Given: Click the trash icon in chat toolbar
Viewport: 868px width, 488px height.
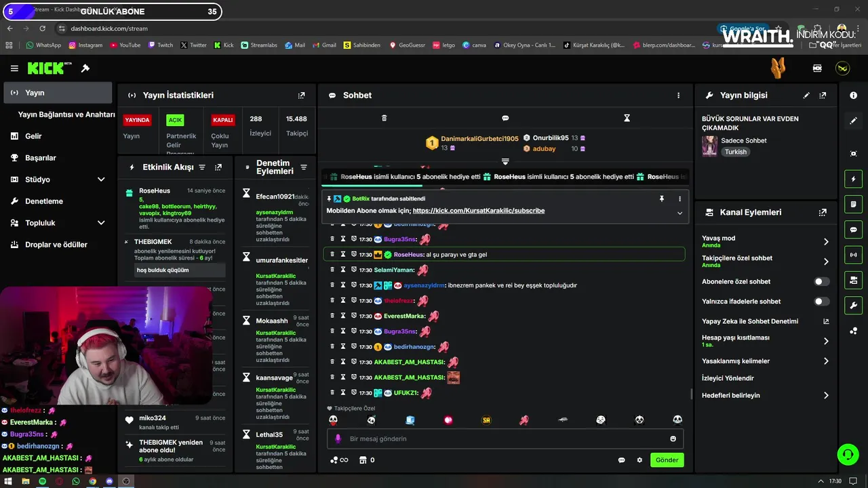Looking at the screenshot, I should 384,118.
